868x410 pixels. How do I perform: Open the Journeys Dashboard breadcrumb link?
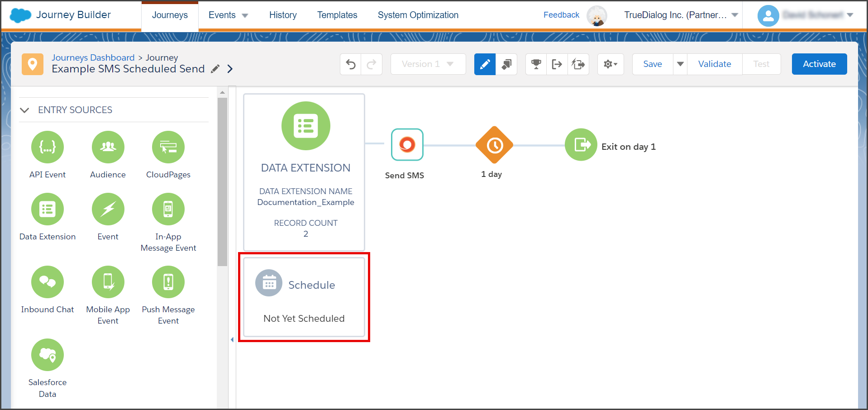point(93,57)
